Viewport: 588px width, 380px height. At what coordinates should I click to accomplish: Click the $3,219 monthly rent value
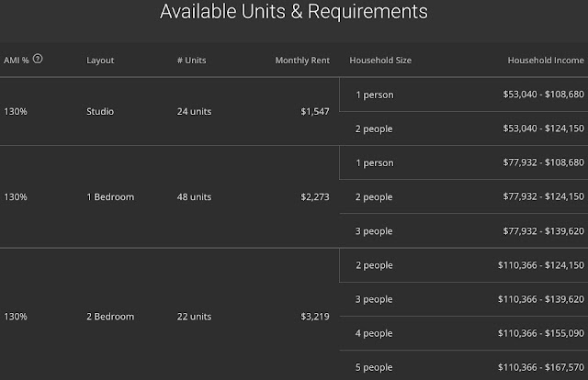pyautogui.click(x=313, y=317)
